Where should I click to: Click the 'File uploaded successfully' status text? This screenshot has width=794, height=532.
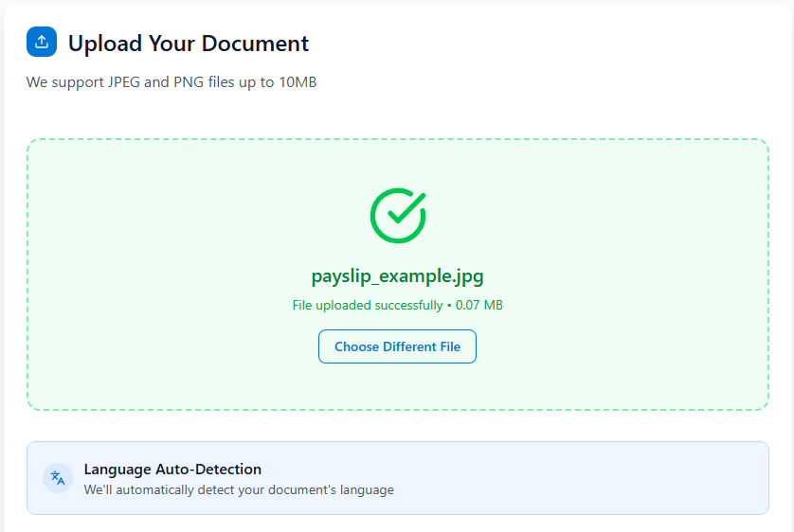point(367,305)
